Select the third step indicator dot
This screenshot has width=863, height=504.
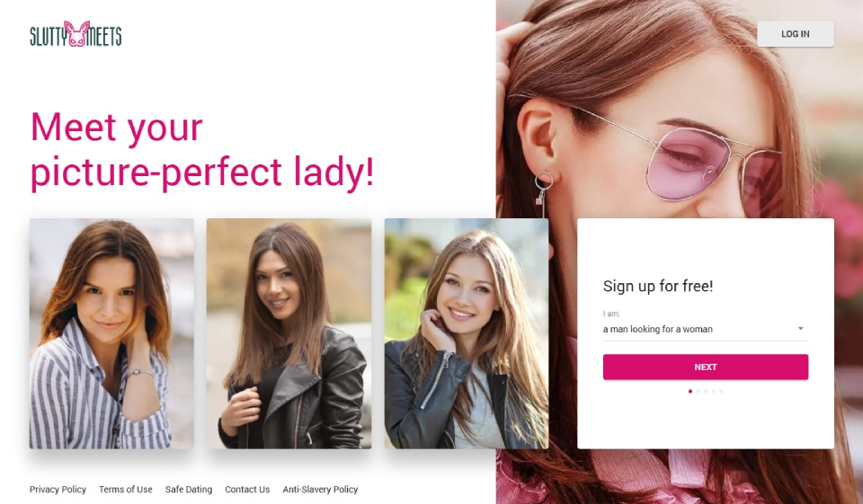(x=706, y=391)
